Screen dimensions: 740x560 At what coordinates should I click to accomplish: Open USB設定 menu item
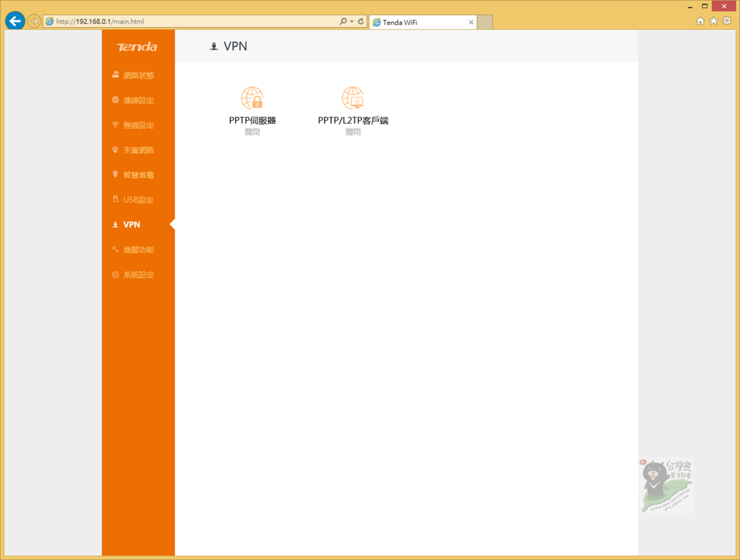click(x=138, y=200)
